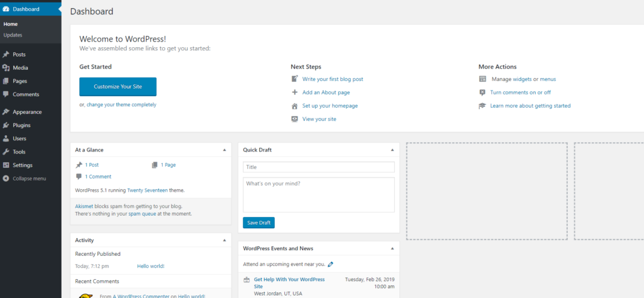Click the What's on your mind text area

319,195
